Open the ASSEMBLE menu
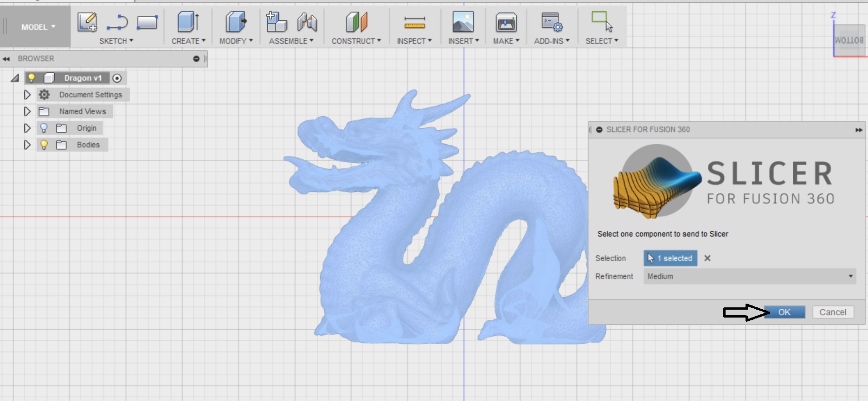Viewport: 868px width, 401px height. [x=291, y=41]
